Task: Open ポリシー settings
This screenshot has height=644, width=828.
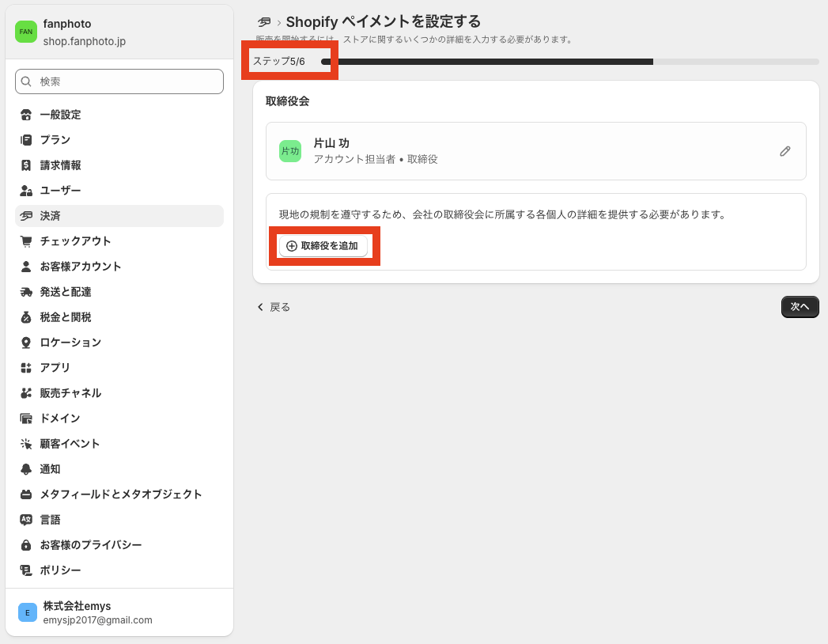Action: [119, 570]
